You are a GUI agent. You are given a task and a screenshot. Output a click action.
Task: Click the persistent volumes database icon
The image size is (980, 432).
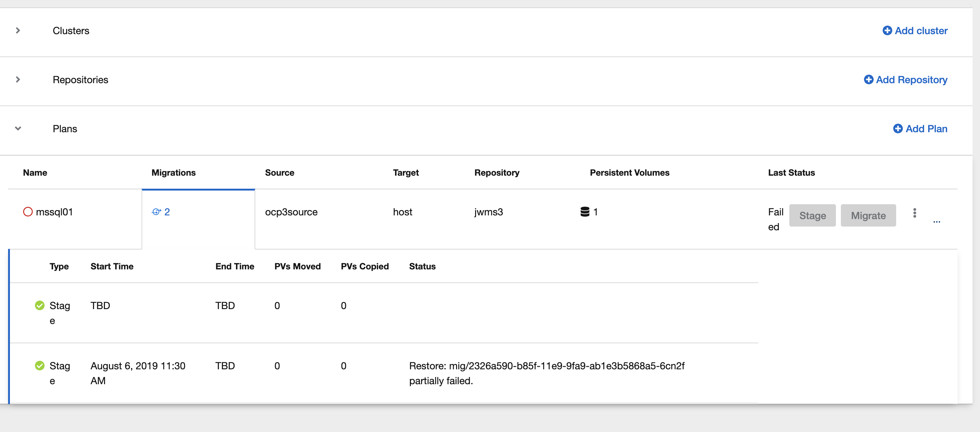tap(585, 212)
